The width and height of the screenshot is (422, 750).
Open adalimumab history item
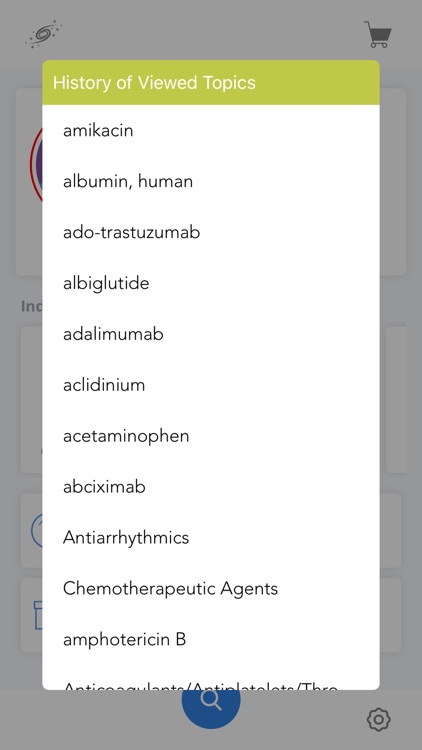(x=211, y=334)
